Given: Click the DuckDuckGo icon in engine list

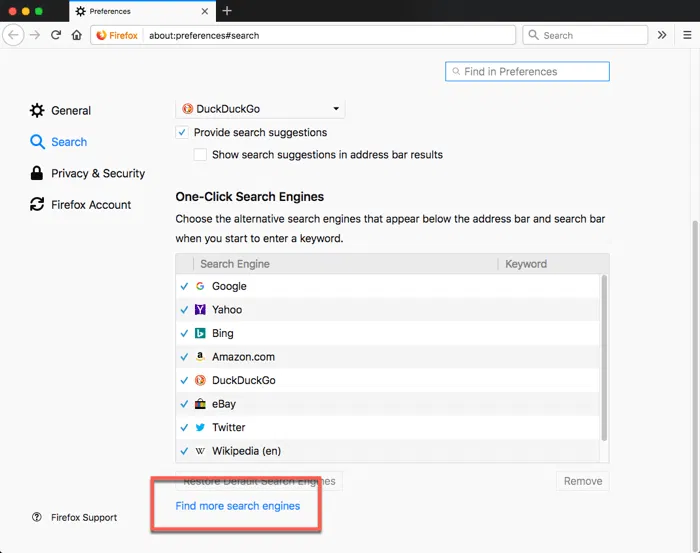Looking at the screenshot, I should click(200, 380).
